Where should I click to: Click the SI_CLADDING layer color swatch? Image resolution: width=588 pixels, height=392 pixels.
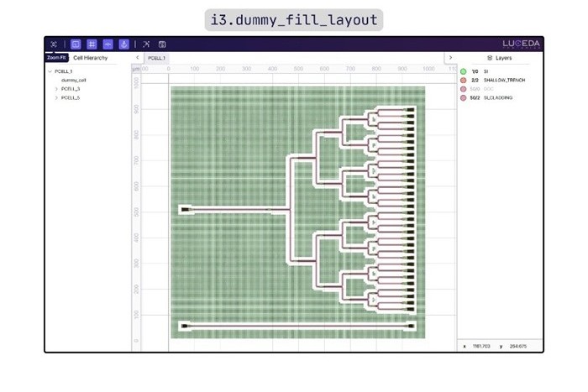pos(463,98)
